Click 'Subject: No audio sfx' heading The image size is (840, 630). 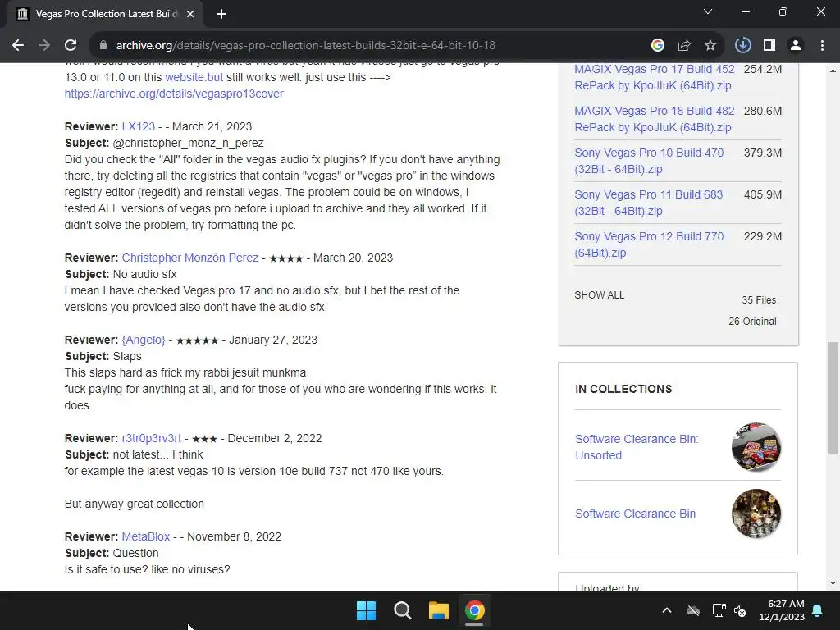(121, 274)
